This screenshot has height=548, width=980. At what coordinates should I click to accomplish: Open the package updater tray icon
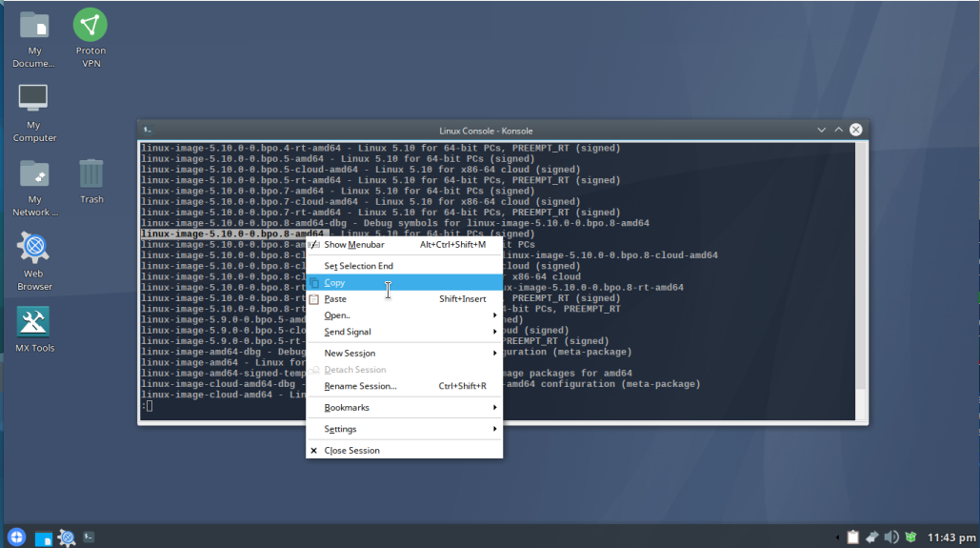coord(910,537)
